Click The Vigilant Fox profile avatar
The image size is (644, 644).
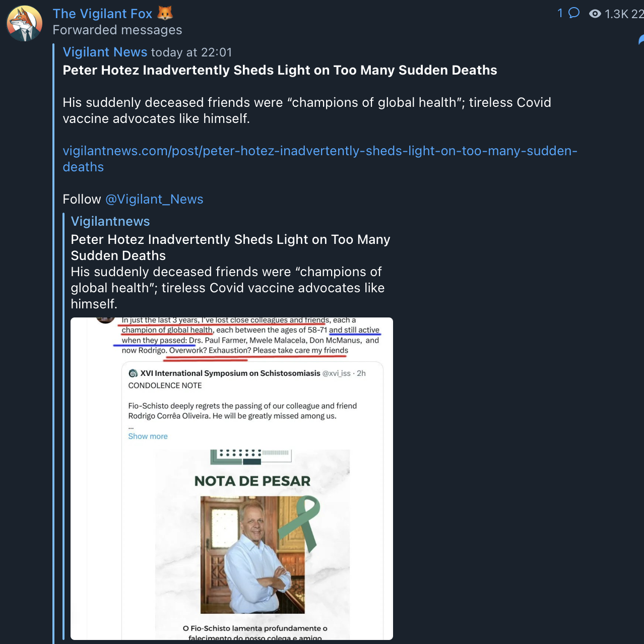point(24,23)
